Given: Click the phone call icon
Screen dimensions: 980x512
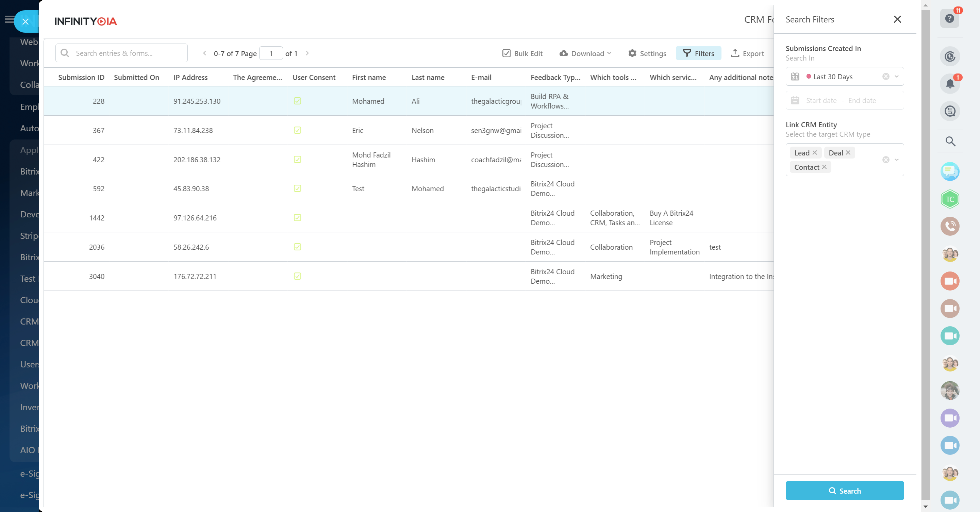Looking at the screenshot, I should pyautogui.click(x=950, y=226).
